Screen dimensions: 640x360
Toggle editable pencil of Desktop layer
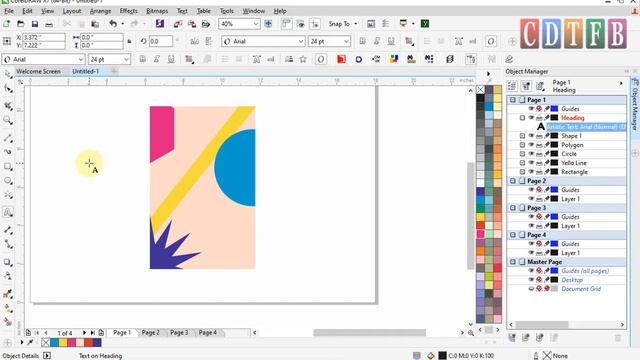point(547,280)
